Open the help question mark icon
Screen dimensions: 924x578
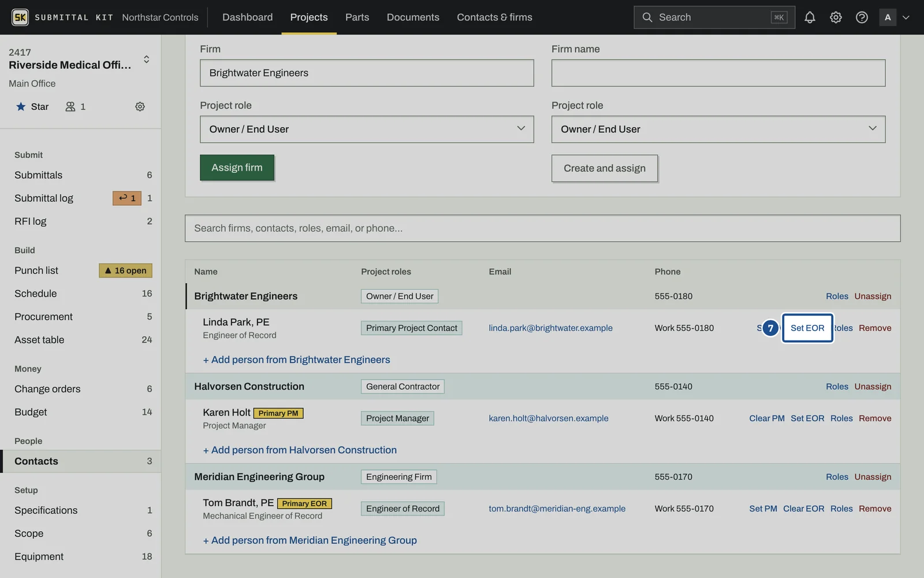click(862, 17)
